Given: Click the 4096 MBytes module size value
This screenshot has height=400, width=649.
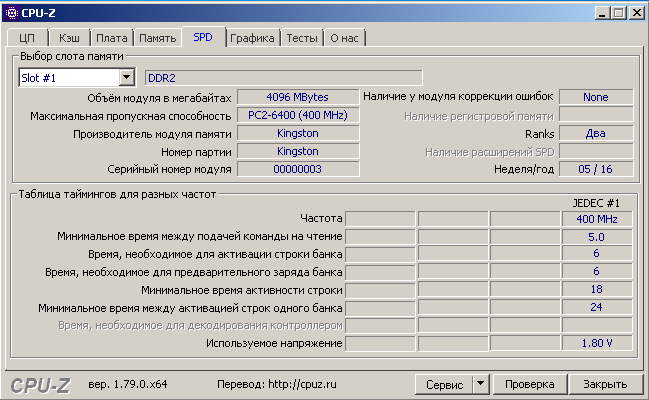Looking at the screenshot, I should click(298, 97).
